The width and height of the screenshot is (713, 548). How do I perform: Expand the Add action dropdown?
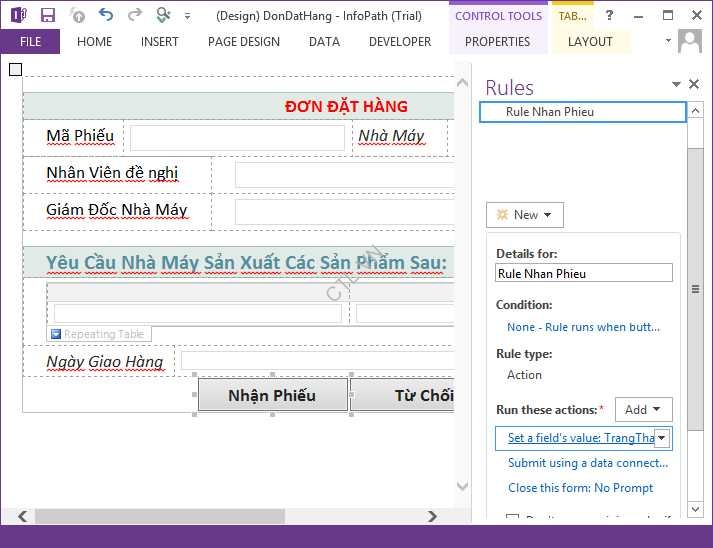pos(643,409)
